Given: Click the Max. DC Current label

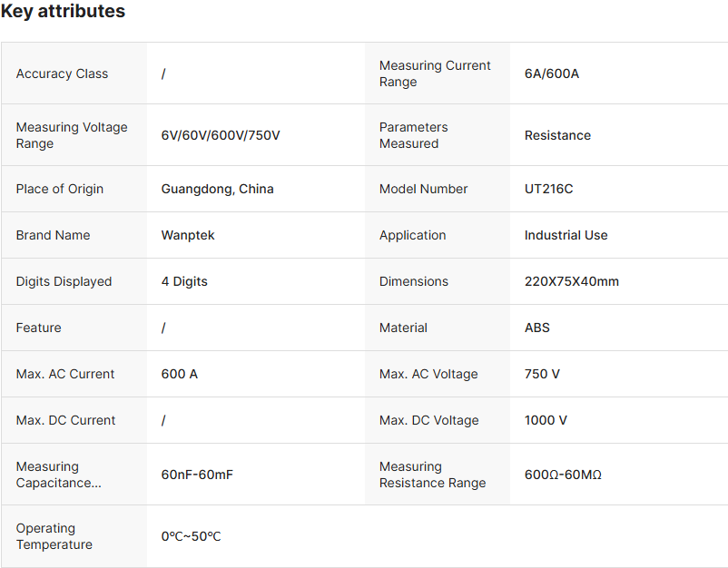Looking at the screenshot, I should pyautogui.click(x=65, y=420).
